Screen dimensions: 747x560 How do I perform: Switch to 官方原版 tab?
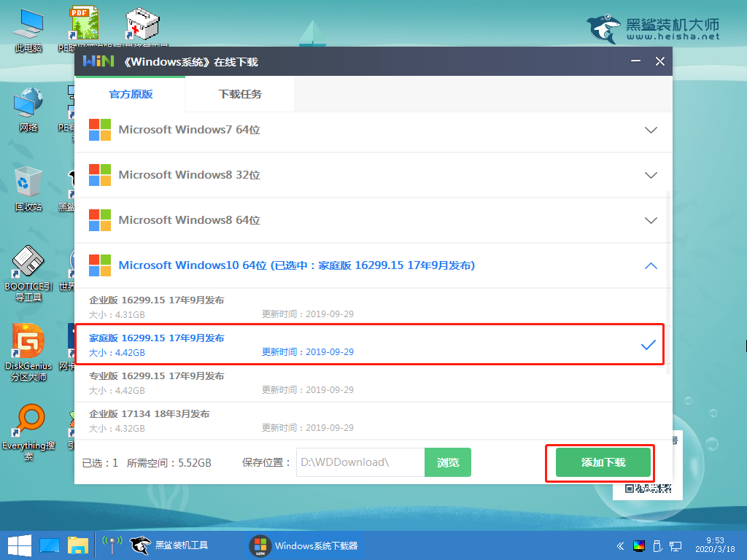[131, 94]
